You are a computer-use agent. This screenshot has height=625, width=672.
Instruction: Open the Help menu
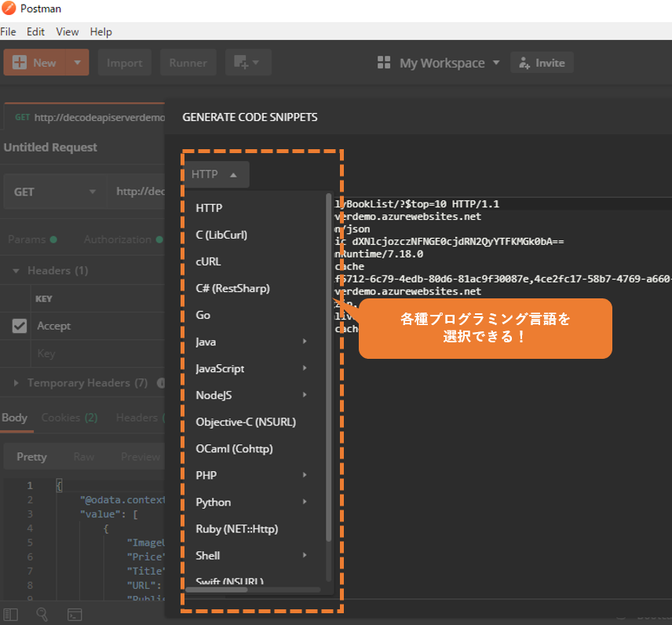100,31
